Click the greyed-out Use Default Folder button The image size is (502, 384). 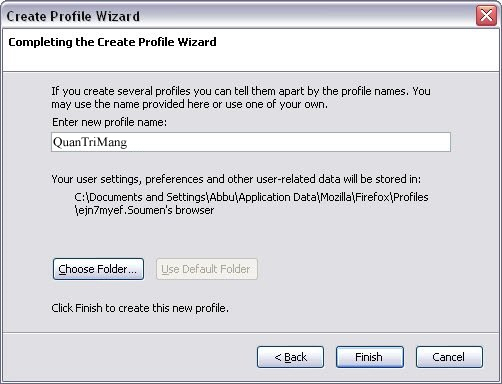[x=207, y=269]
